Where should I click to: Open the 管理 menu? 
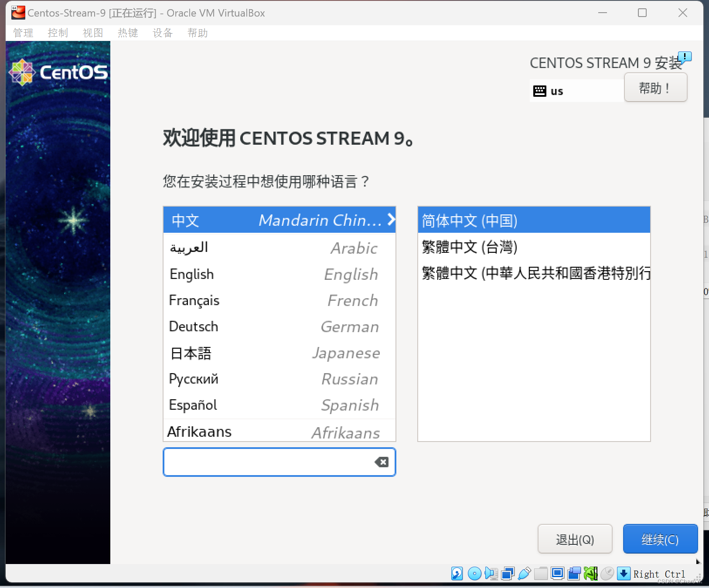(23, 33)
